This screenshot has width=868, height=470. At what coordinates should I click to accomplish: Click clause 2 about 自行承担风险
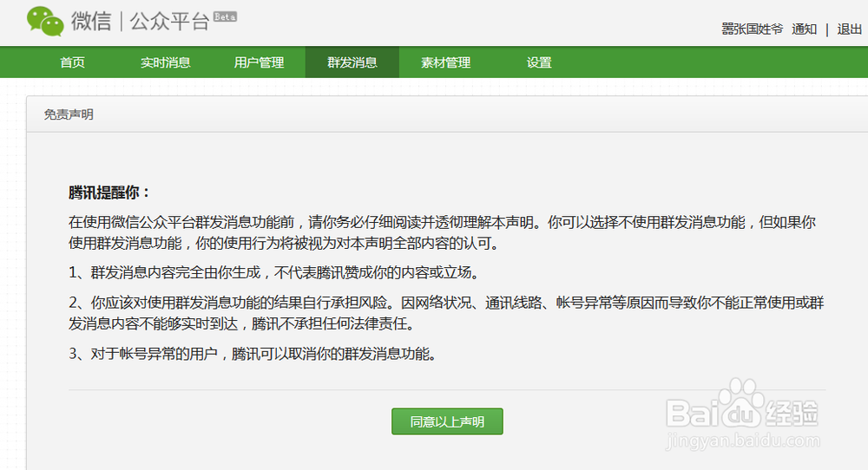[x=446, y=313]
